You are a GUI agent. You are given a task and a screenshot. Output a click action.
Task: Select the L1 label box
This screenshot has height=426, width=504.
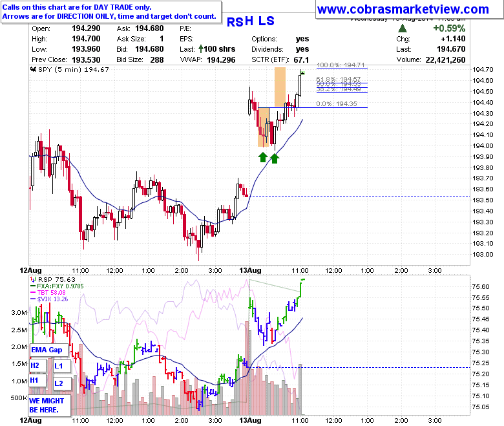pyautogui.click(x=62, y=366)
